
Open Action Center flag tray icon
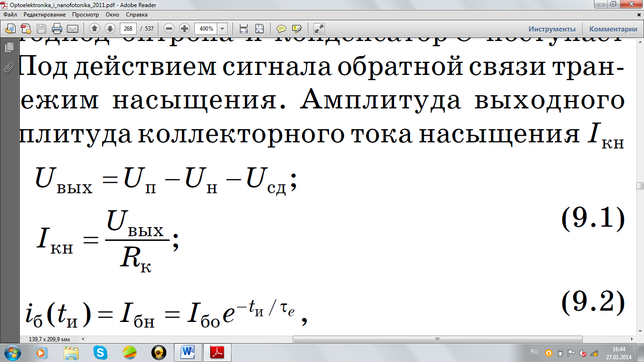tap(571, 353)
